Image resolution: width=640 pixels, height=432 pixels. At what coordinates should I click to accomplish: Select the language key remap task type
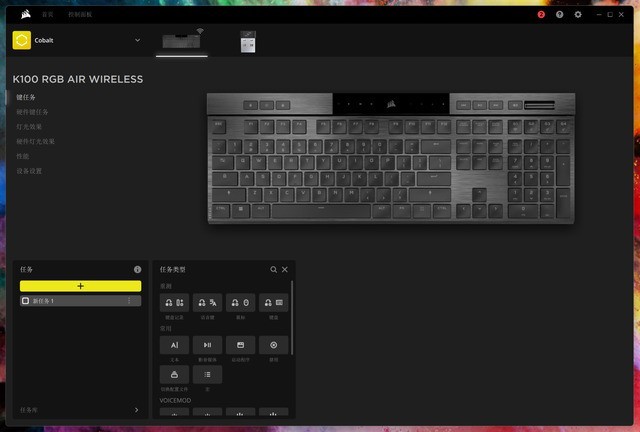pyautogui.click(x=207, y=303)
